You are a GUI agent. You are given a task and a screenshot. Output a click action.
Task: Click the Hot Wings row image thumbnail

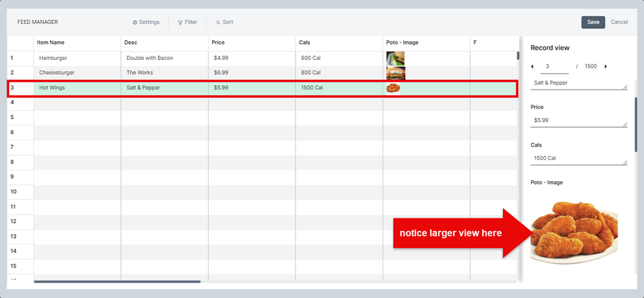[x=393, y=88]
